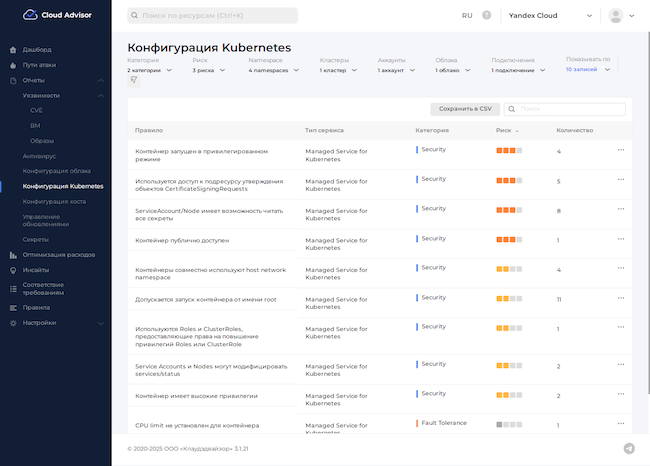Sort by the Количество column header
Viewport: 650px width, 466px height.
pyautogui.click(x=575, y=130)
